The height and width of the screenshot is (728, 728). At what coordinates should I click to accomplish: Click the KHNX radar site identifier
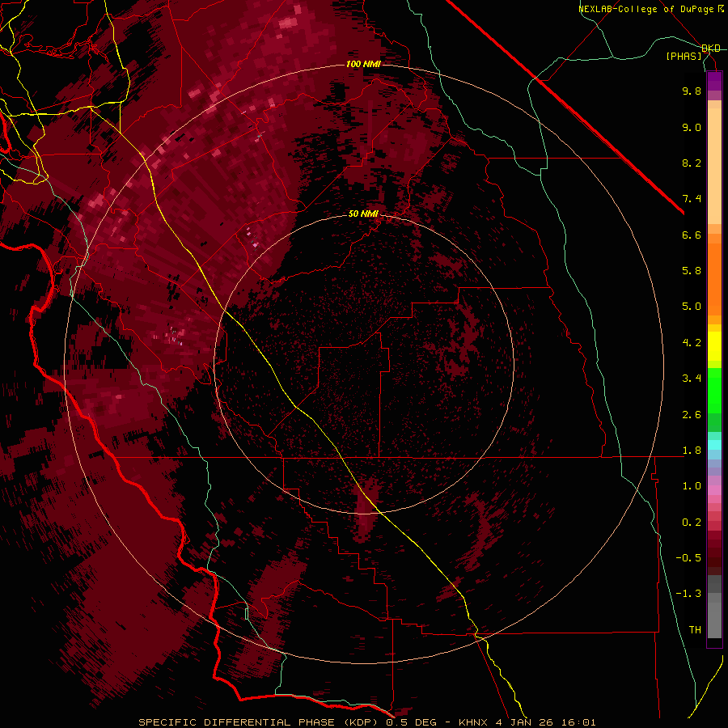473,722
